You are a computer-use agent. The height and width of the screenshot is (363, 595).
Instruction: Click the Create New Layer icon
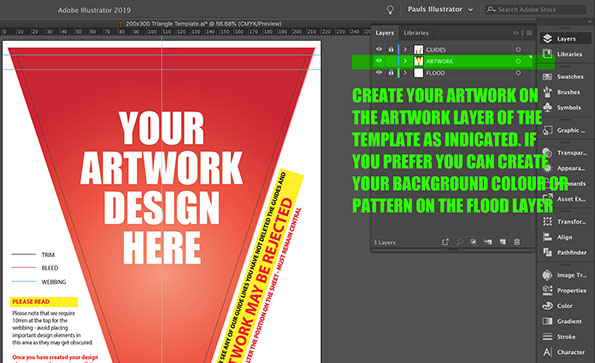click(x=502, y=242)
